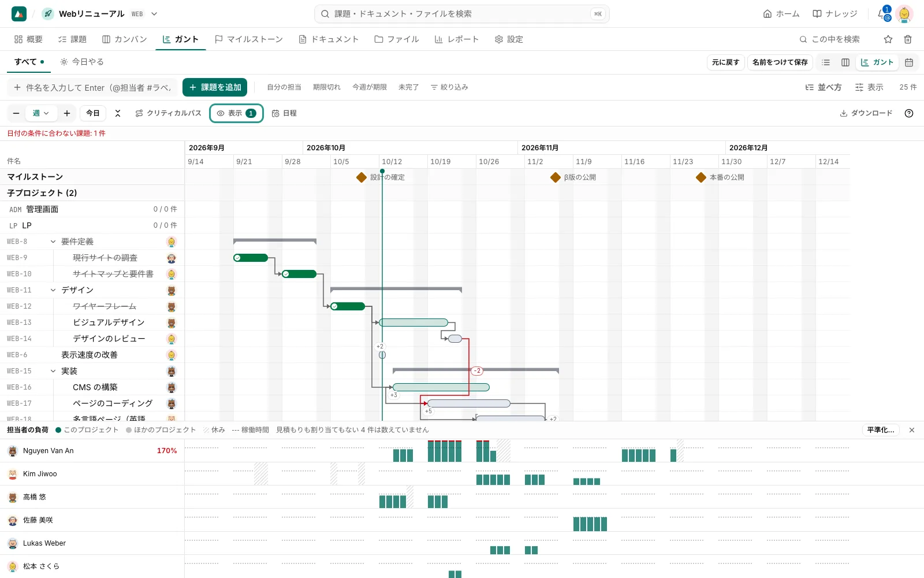924x578 pixels.
Task: Close the assignee workload panel
Action: click(912, 430)
